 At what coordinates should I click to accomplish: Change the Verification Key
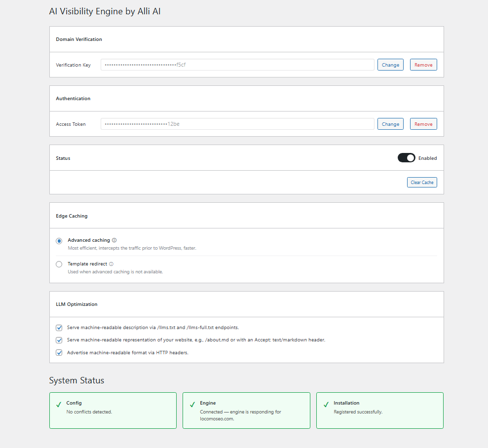pyautogui.click(x=390, y=65)
